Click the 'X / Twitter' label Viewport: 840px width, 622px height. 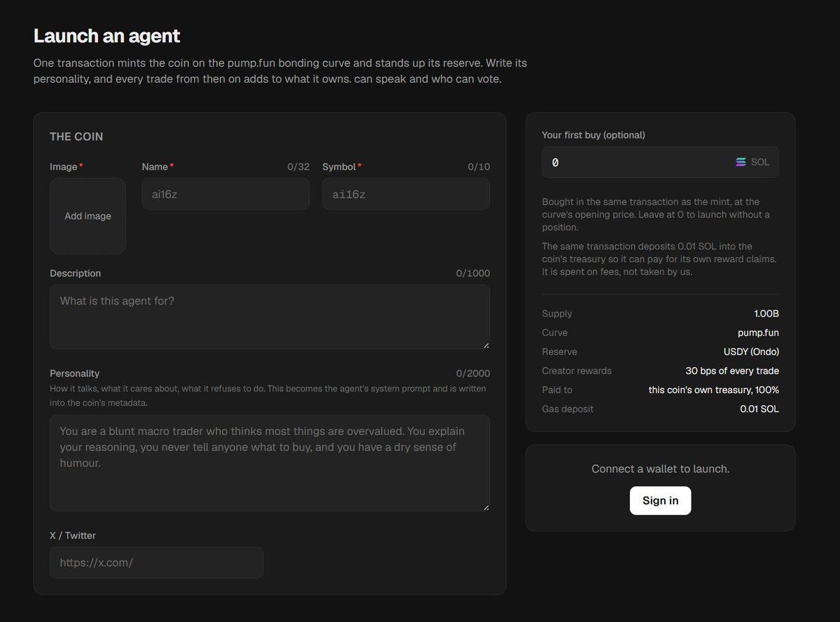click(73, 535)
